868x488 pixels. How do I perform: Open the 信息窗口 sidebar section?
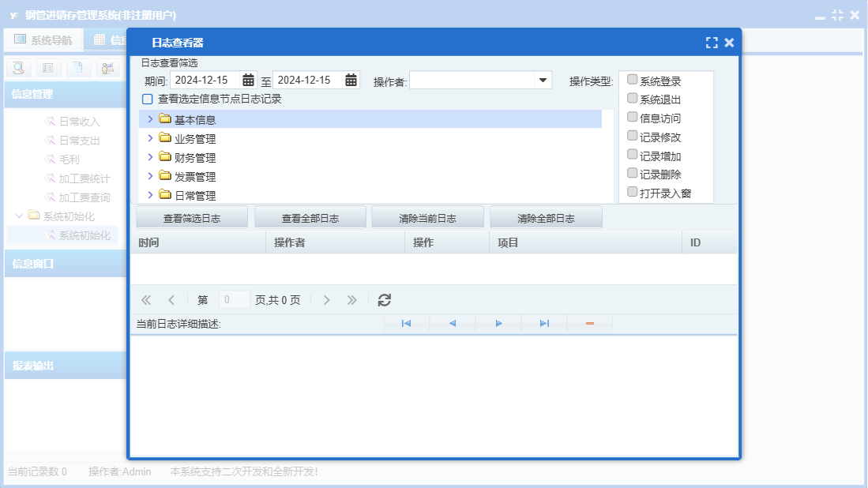click(66, 264)
